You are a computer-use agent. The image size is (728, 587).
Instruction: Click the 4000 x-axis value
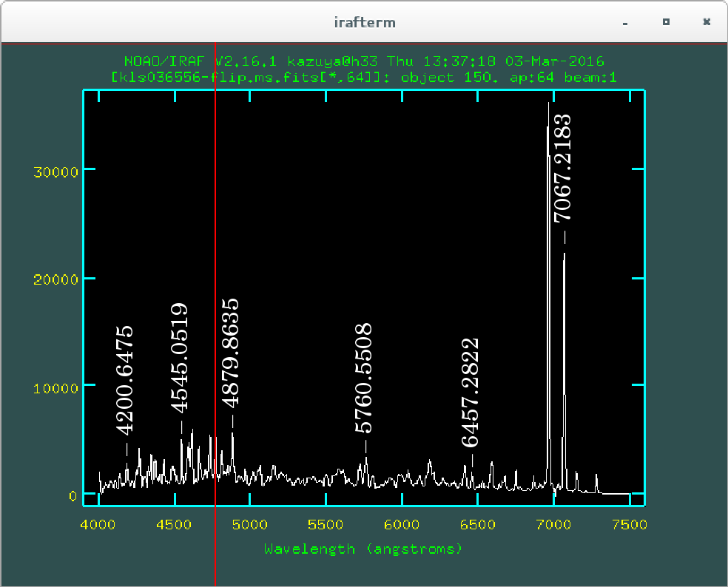tap(98, 525)
